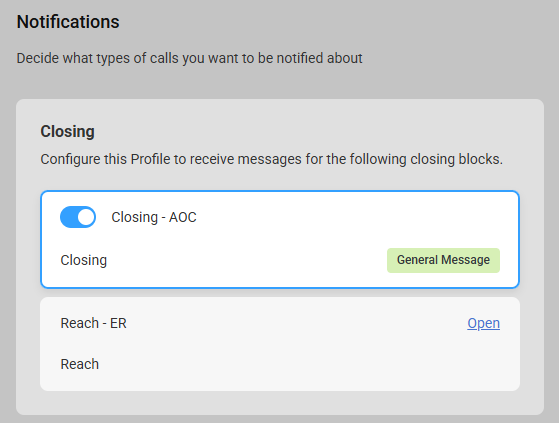This screenshot has height=423, width=559.
Task: Click the 'Decide what types of calls' description
Action: (x=189, y=58)
